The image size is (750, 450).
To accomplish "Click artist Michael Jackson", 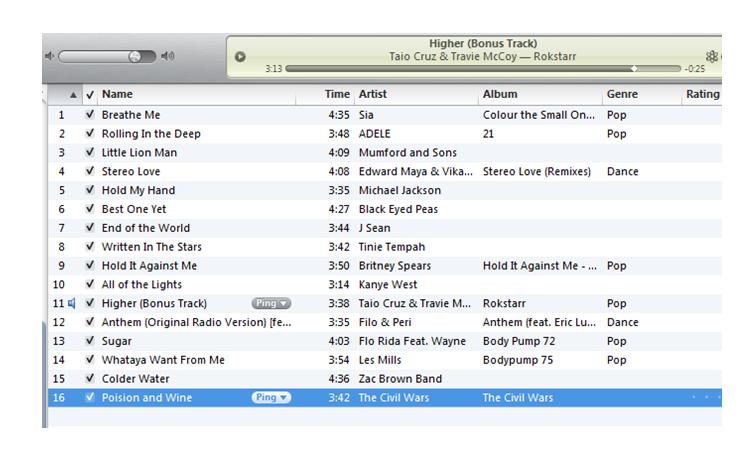I will [x=400, y=190].
